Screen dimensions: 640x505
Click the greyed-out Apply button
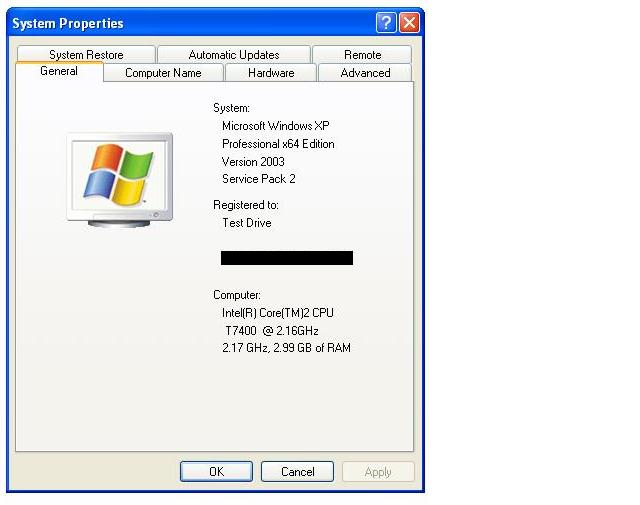tap(378, 472)
